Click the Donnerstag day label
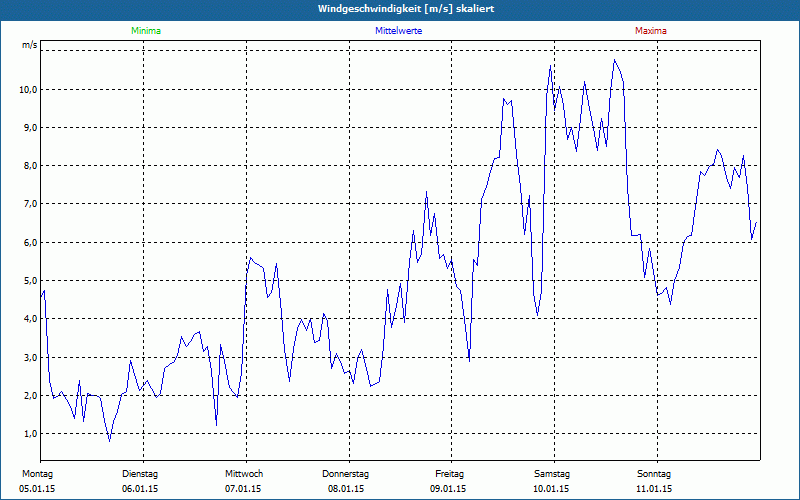 (345, 474)
